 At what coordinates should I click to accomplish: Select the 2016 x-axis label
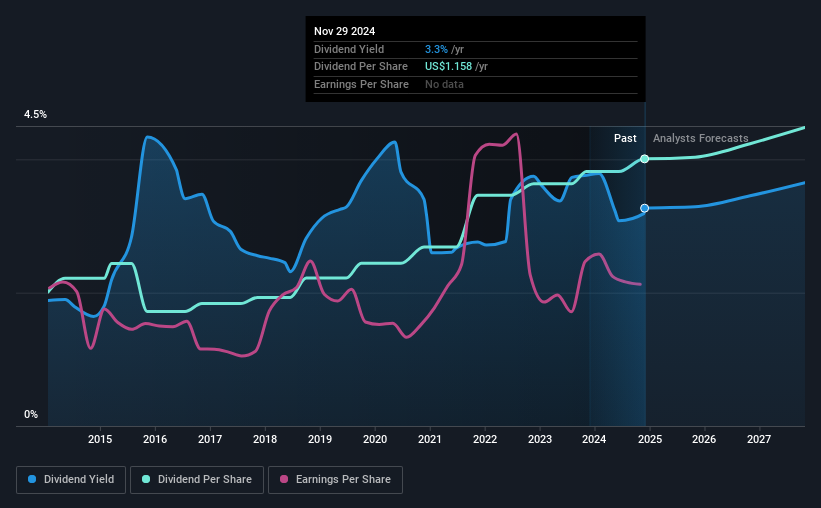tap(155, 439)
